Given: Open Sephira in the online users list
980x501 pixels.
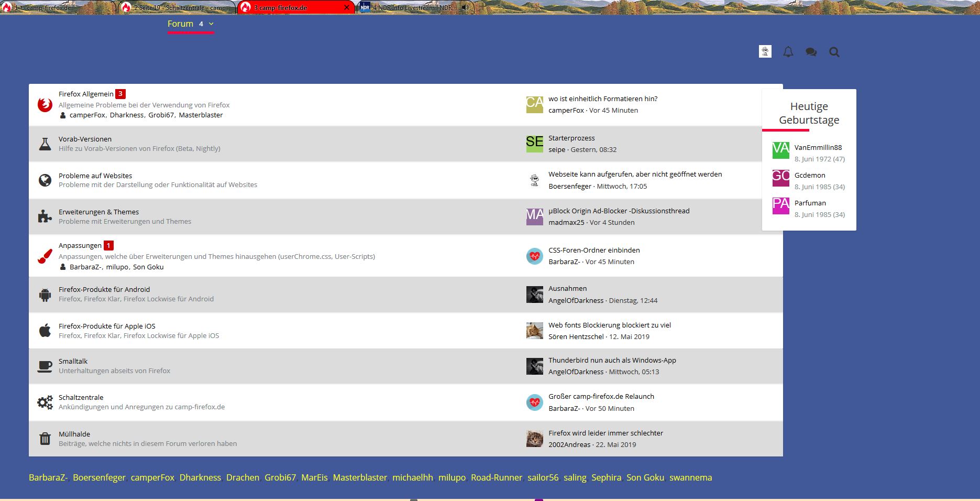Looking at the screenshot, I should [606, 477].
